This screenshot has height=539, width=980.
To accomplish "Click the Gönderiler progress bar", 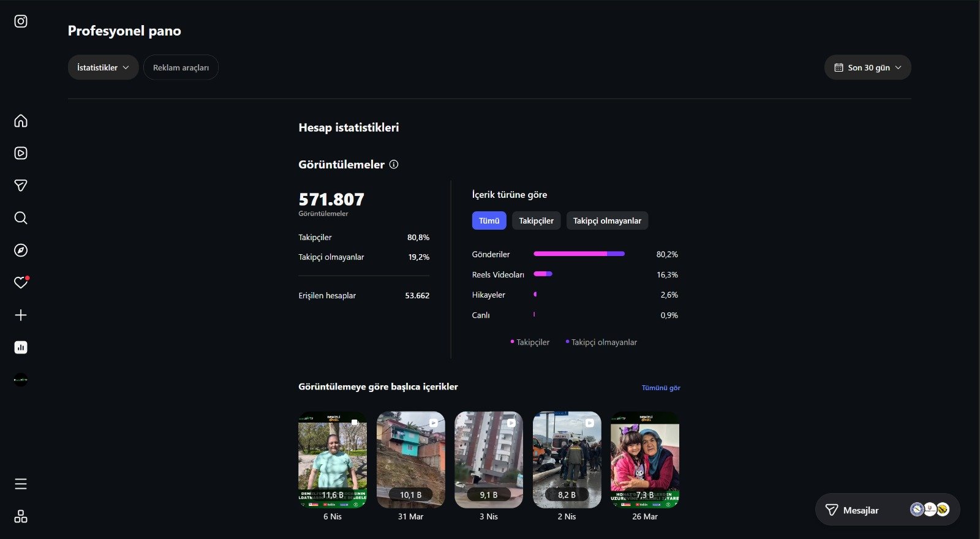I will click(579, 254).
